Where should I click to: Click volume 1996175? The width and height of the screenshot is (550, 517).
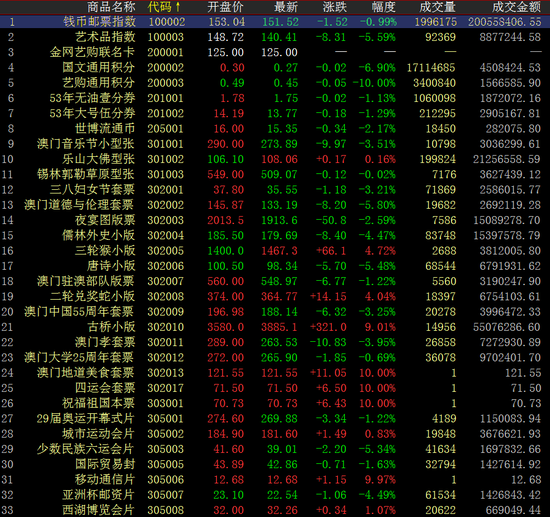(x=436, y=22)
